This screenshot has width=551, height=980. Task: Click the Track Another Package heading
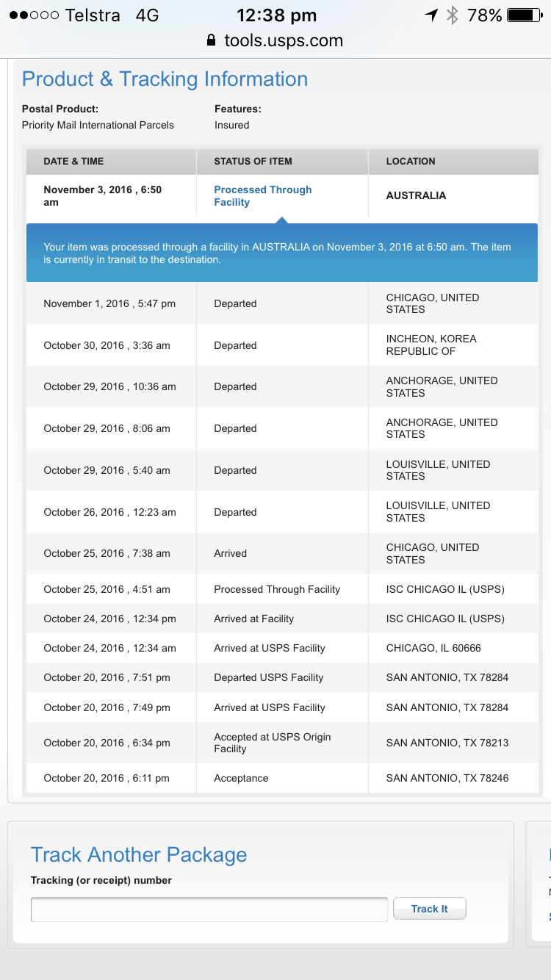[x=139, y=854]
